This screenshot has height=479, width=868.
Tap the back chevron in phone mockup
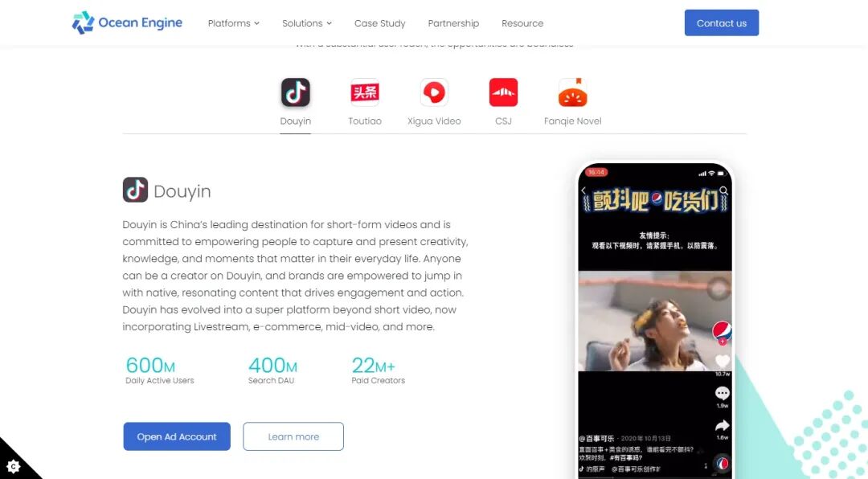point(583,190)
